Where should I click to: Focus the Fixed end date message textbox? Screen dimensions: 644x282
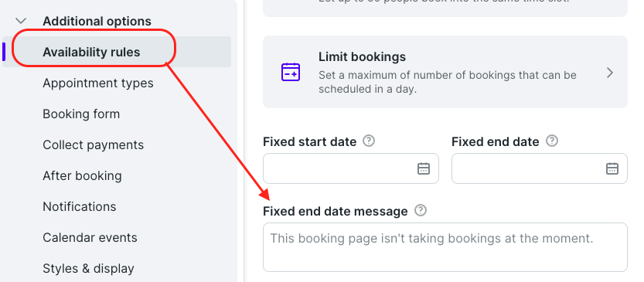445,247
